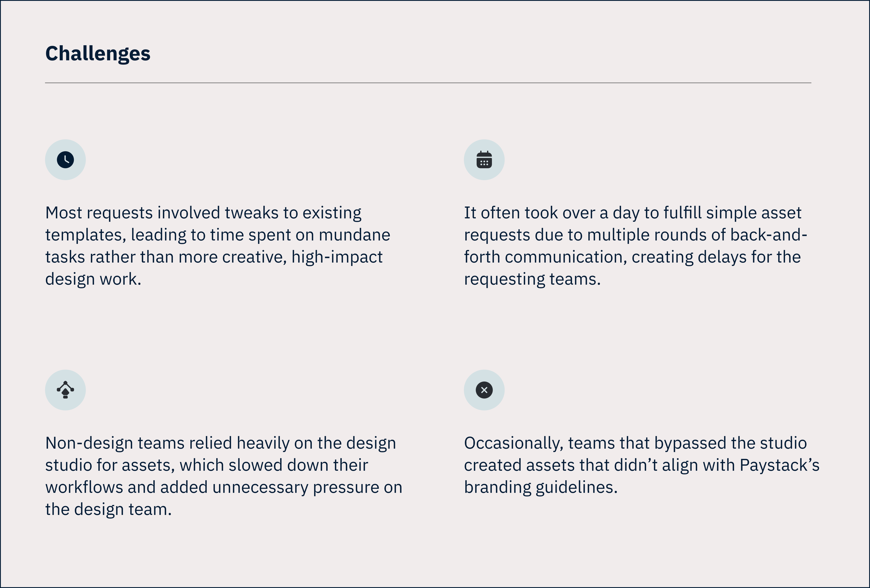Click the text "branding guidelines."

[x=541, y=487]
